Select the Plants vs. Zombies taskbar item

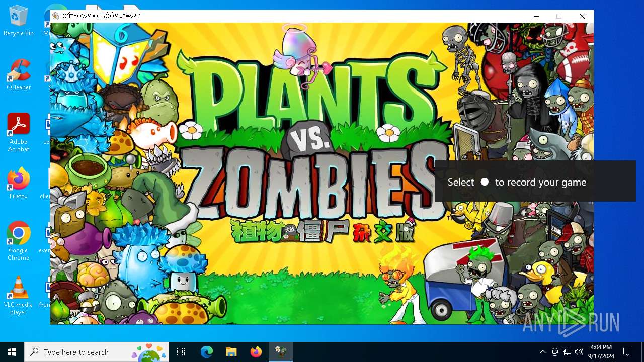280,352
